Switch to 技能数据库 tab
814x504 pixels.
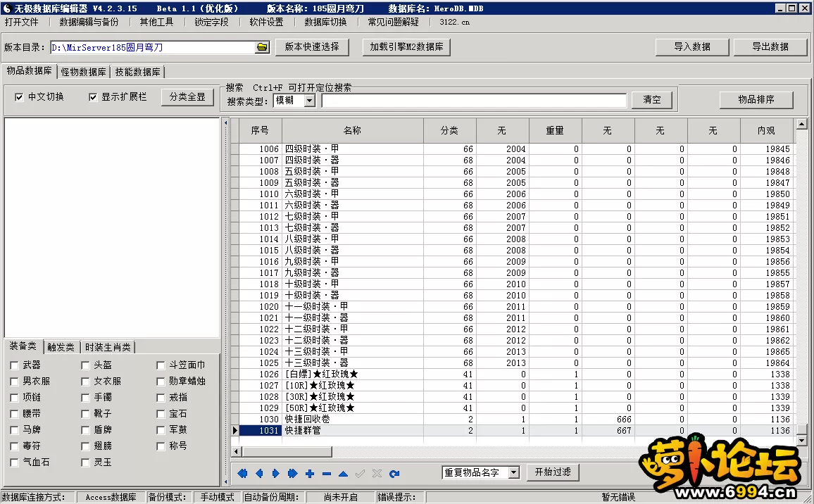coord(137,72)
